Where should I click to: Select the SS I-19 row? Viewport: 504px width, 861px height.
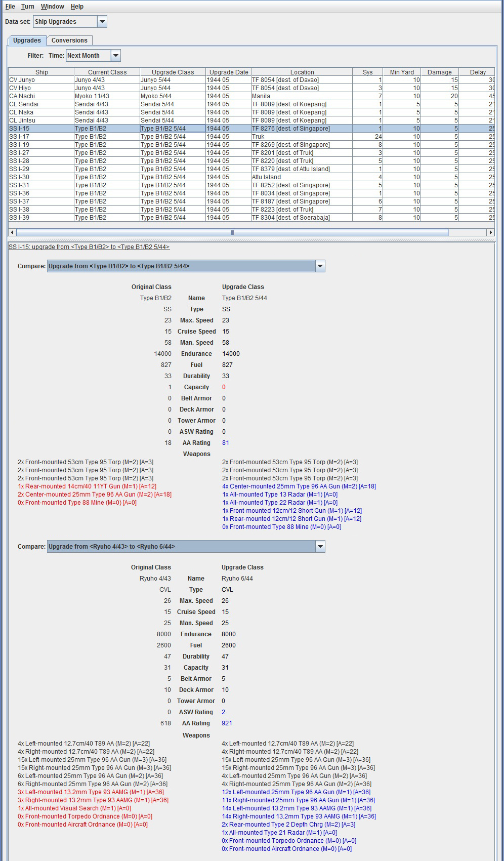click(x=251, y=145)
